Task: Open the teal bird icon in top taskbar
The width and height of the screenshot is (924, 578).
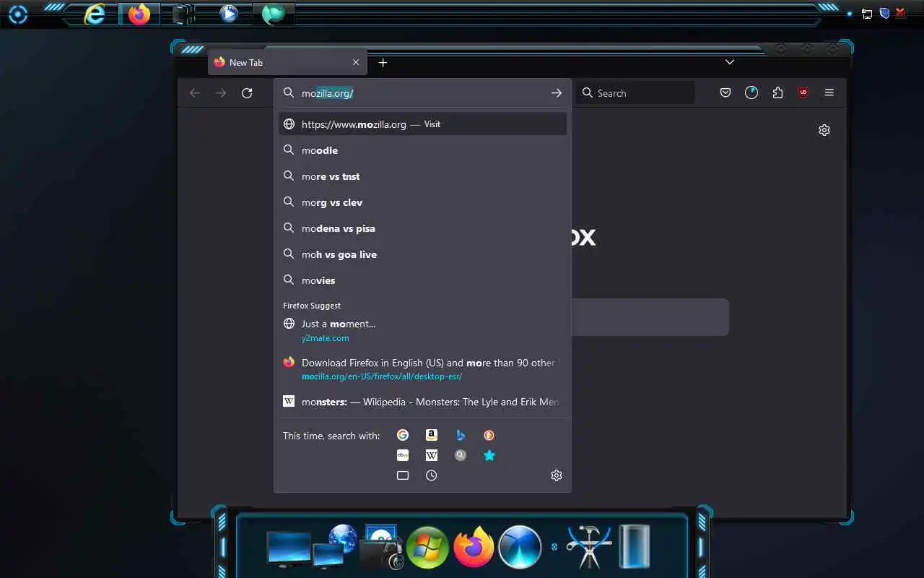Action: tap(274, 14)
